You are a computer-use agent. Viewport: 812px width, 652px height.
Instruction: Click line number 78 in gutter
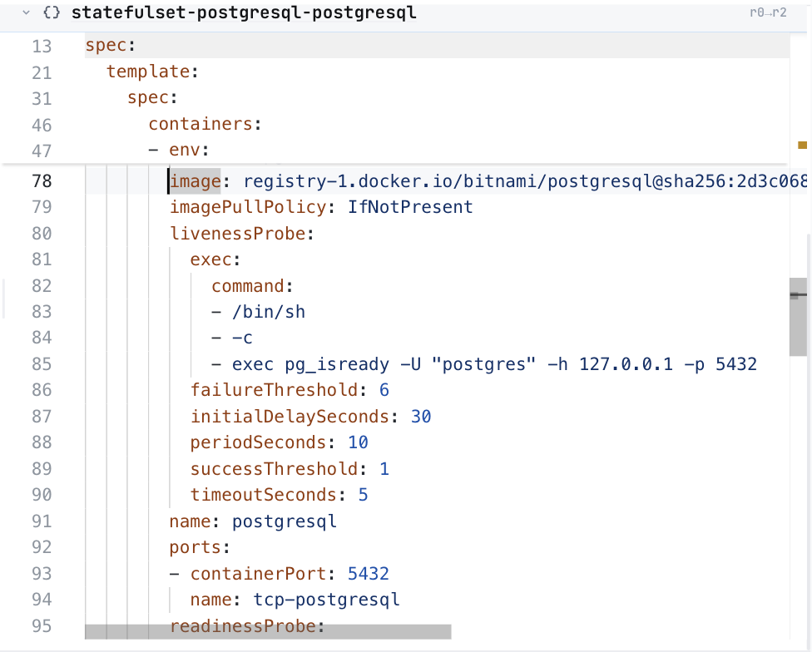[42, 181]
